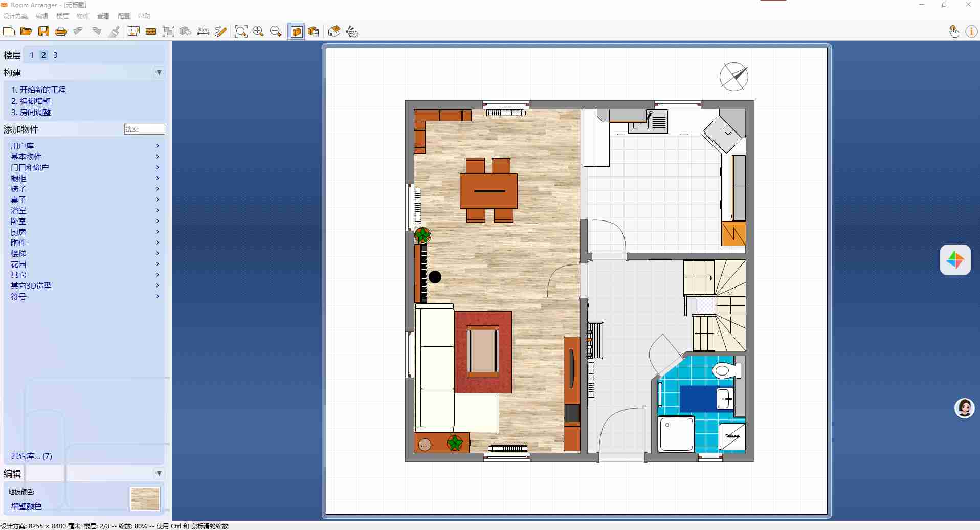The height and width of the screenshot is (530, 980).
Task: Click the hand pointer icon at top right
Action: (x=954, y=32)
